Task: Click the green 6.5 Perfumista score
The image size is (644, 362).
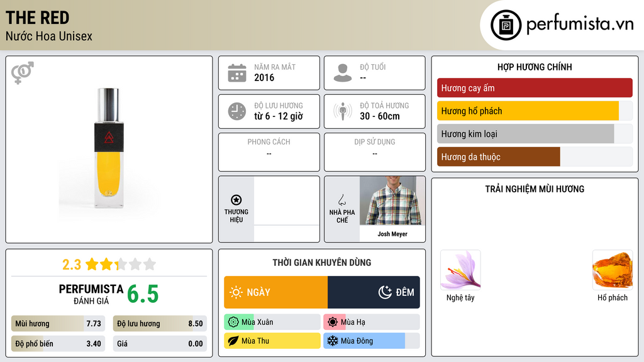Action: pos(143,294)
